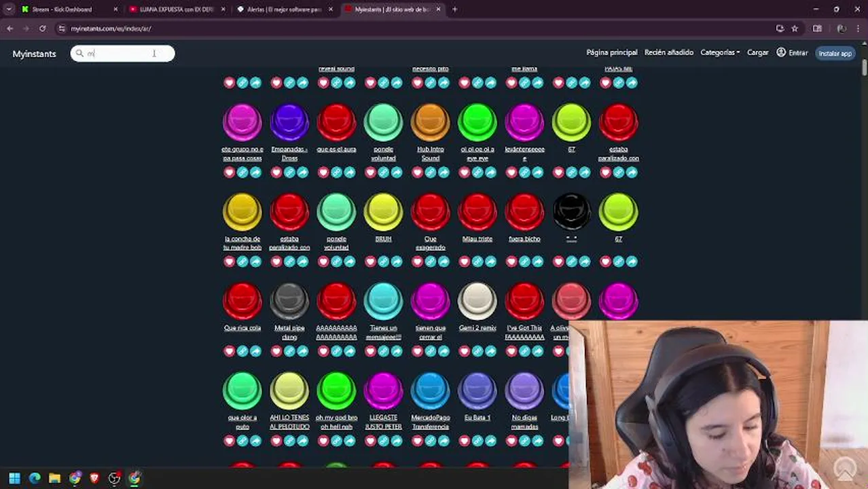The height and width of the screenshot is (489, 868).
Task: Favorite "Que rica cola" with heart
Action: coord(230,351)
